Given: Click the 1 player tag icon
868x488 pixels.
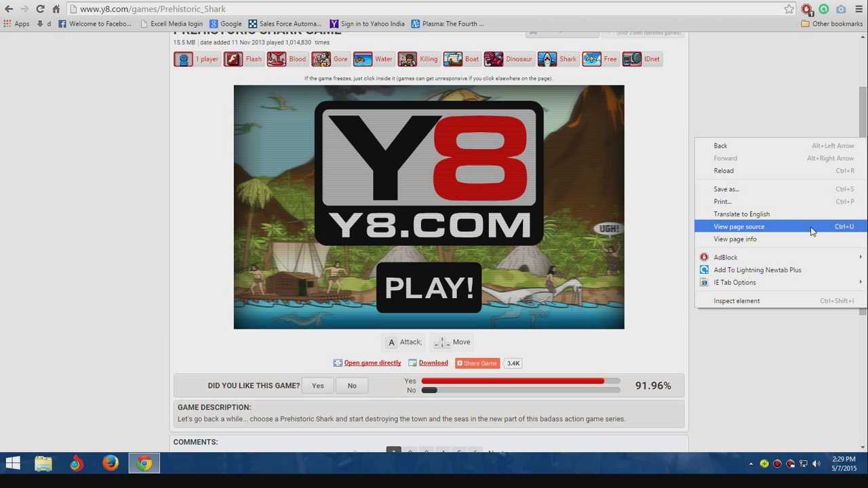Looking at the screenshot, I should [x=183, y=59].
